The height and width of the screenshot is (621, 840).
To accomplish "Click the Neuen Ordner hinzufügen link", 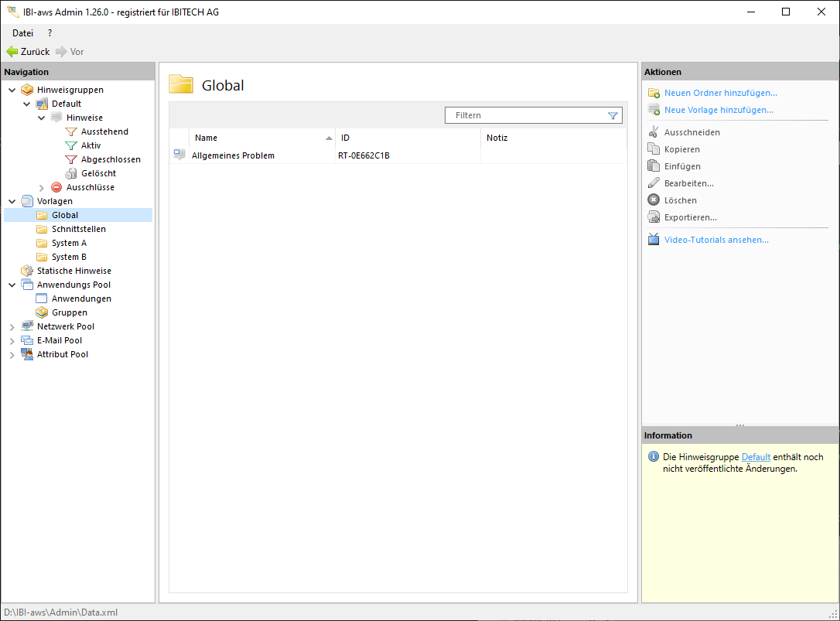I will (x=720, y=93).
